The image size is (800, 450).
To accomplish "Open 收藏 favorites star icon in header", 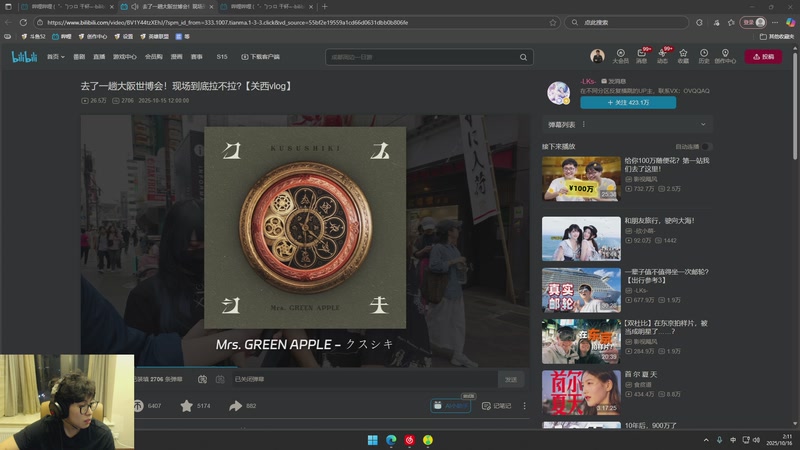I will [x=683, y=56].
